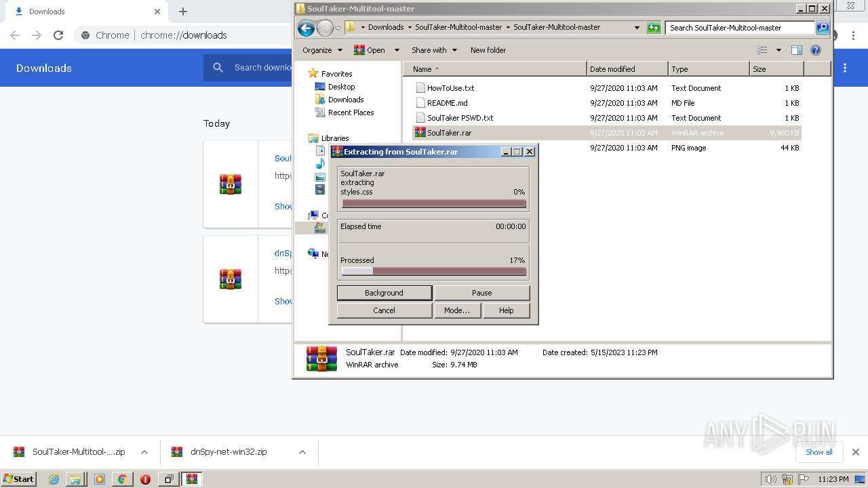Click the Chrome back arrow

click(x=15, y=35)
